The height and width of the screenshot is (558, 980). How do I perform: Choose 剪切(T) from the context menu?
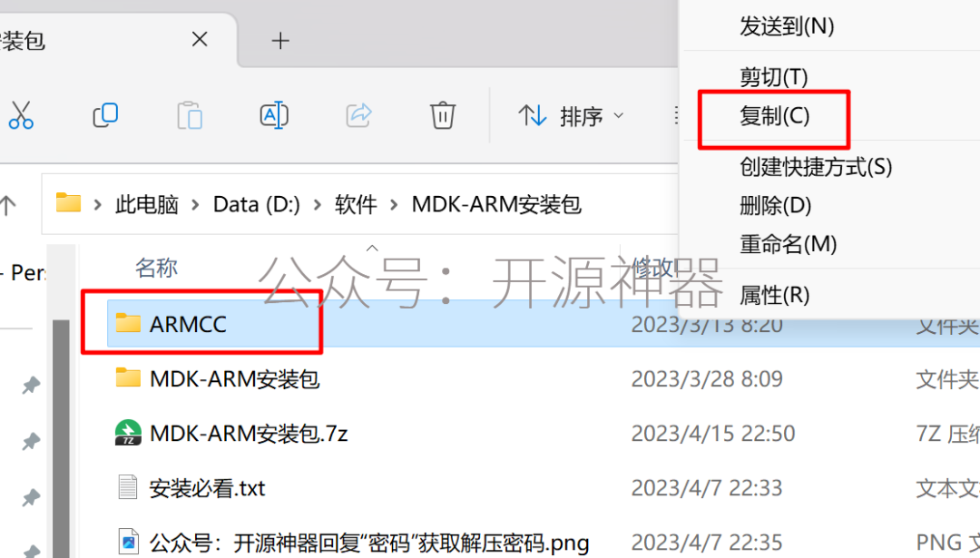774,77
